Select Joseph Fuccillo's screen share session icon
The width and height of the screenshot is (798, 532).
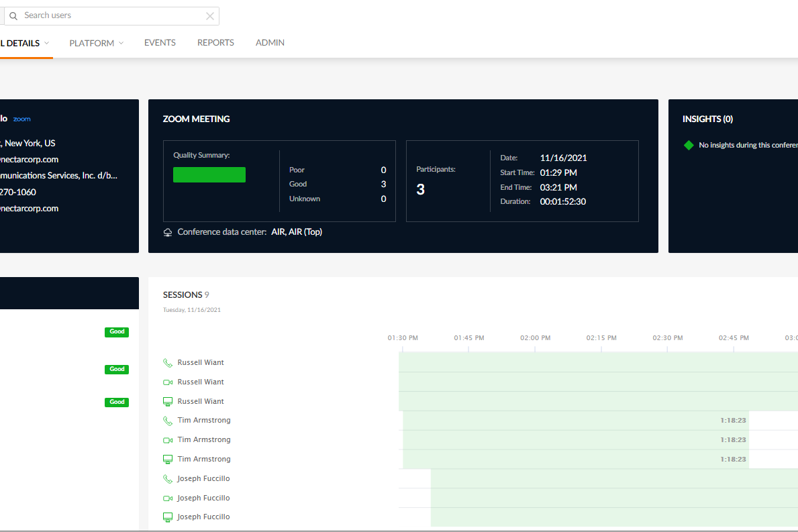click(167, 517)
